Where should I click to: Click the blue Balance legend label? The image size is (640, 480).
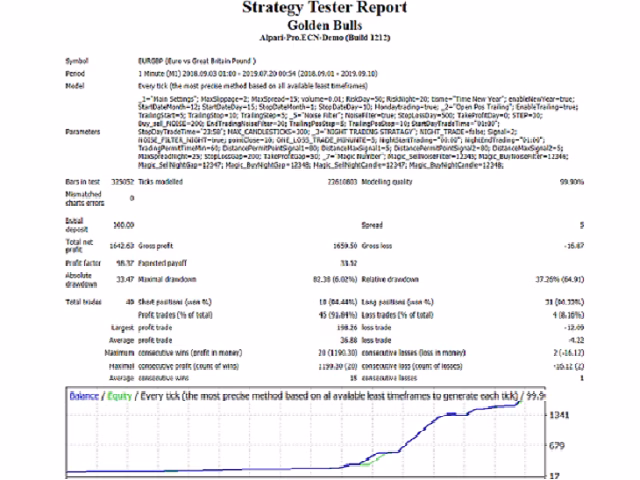tap(84, 396)
